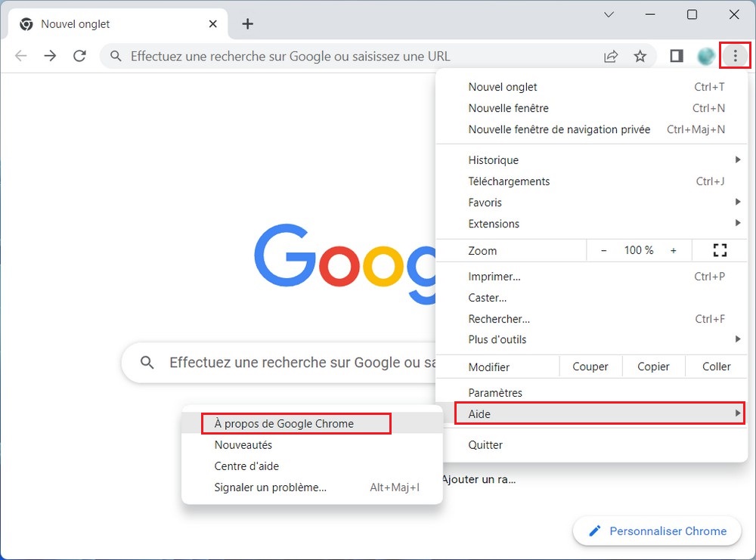
Task: Click the share page icon in address bar
Action: coord(611,57)
